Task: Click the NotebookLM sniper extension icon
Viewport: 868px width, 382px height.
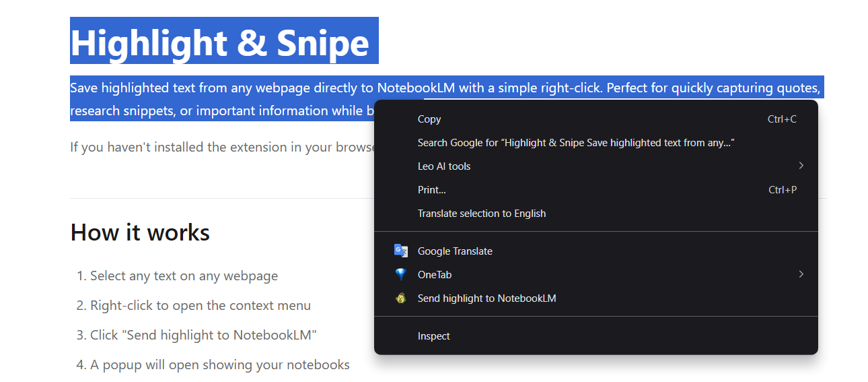Action: point(401,298)
